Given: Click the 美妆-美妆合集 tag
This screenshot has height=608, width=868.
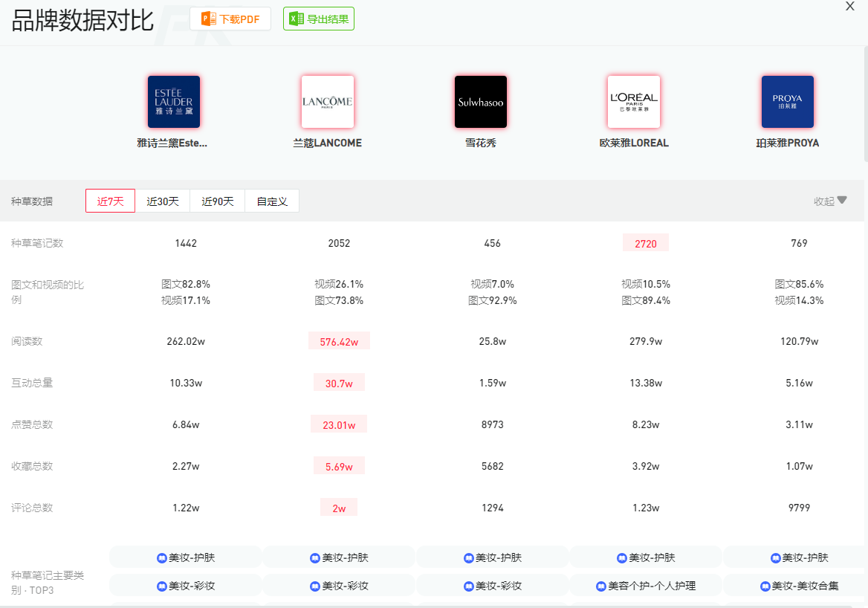Looking at the screenshot, I should [799, 586].
